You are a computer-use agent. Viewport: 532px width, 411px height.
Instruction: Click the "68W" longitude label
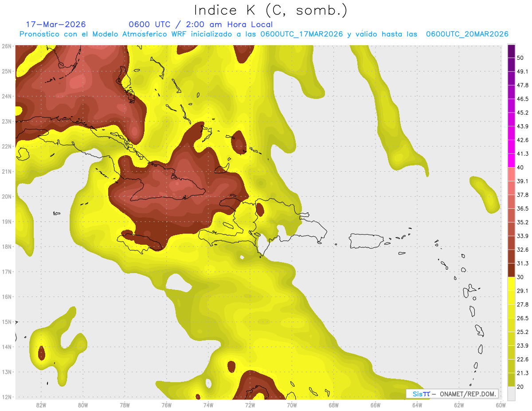333,405
